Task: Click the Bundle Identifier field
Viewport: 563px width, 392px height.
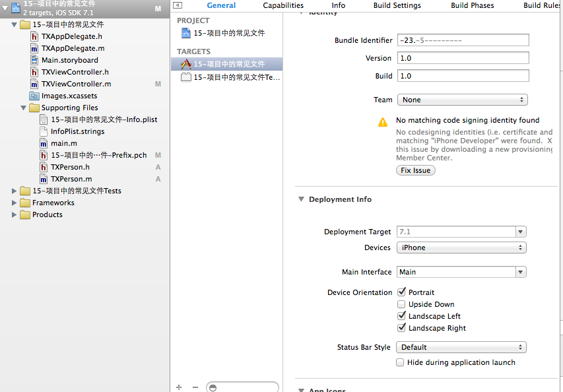Action: pos(463,40)
